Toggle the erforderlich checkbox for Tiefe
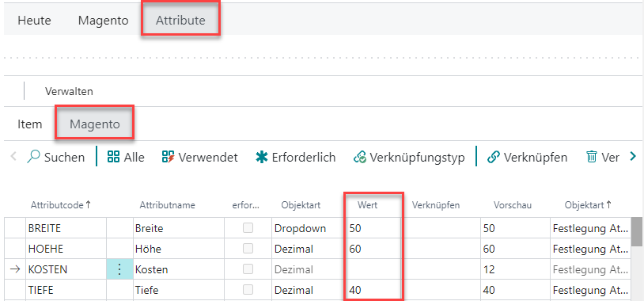The width and height of the screenshot is (644, 301). (248, 289)
